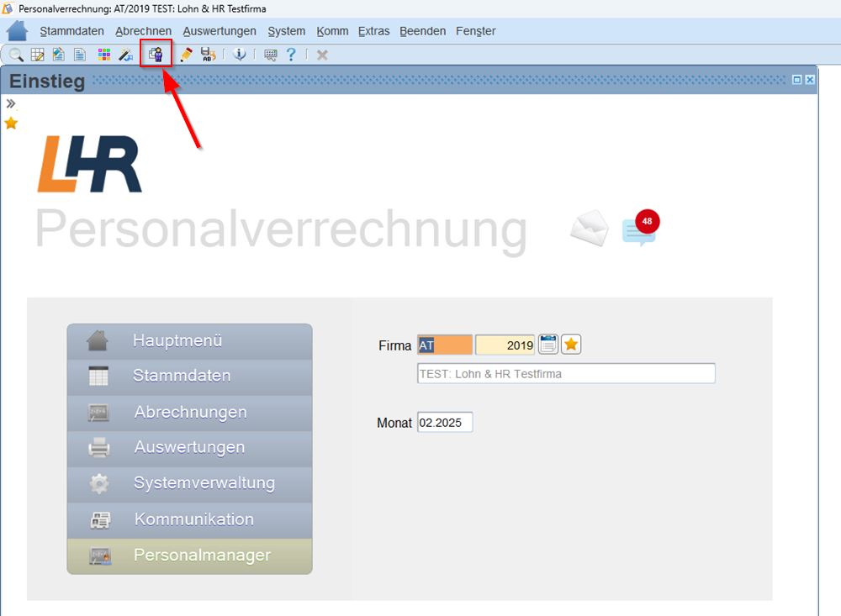Click the Firma code field AT
The image size is (841, 616).
point(445,345)
